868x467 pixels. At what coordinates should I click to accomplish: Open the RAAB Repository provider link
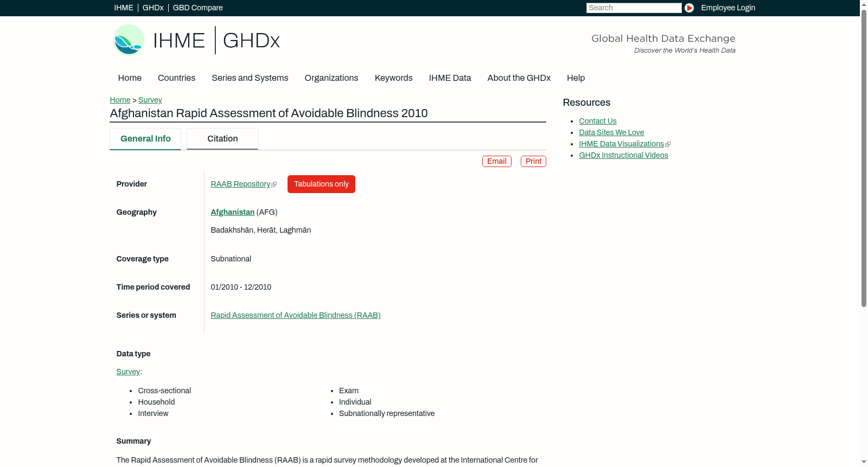click(240, 184)
